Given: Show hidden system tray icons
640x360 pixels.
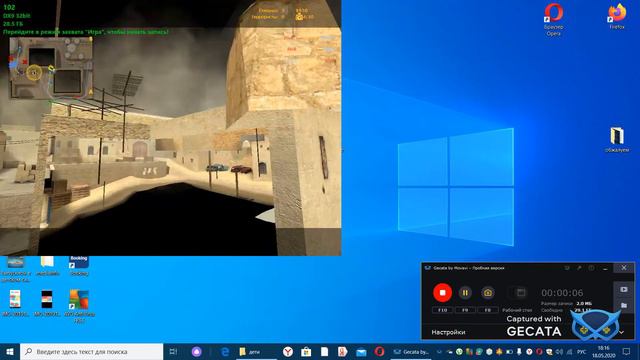Looking at the screenshot, I should point(439,352).
